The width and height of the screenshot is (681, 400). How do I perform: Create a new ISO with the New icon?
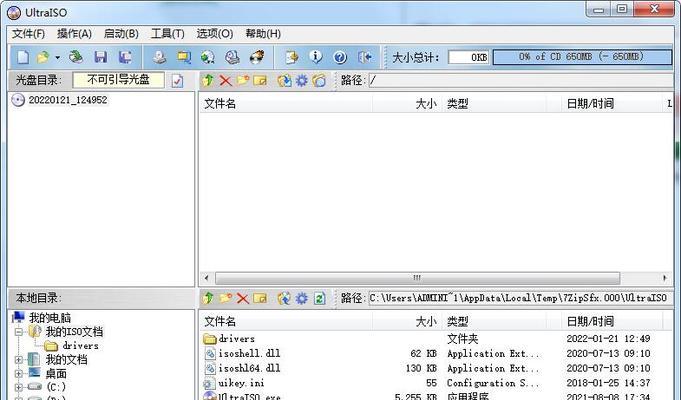(x=23, y=57)
